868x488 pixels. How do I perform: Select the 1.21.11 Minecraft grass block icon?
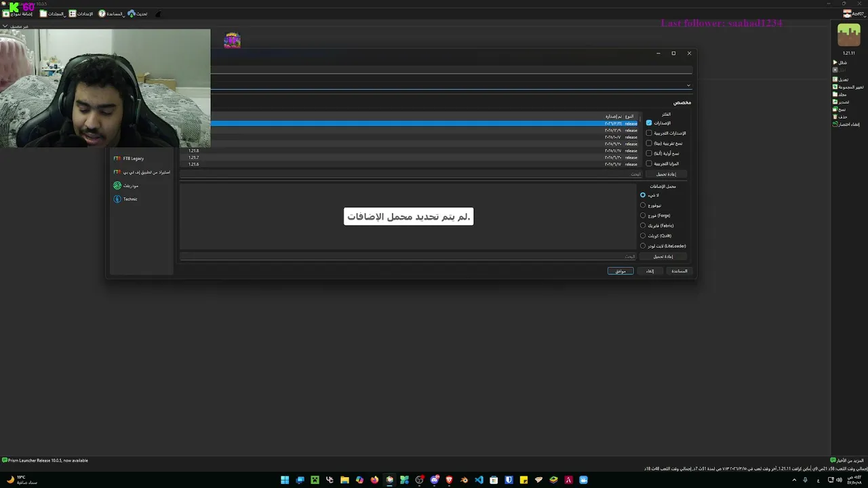[x=848, y=35]
